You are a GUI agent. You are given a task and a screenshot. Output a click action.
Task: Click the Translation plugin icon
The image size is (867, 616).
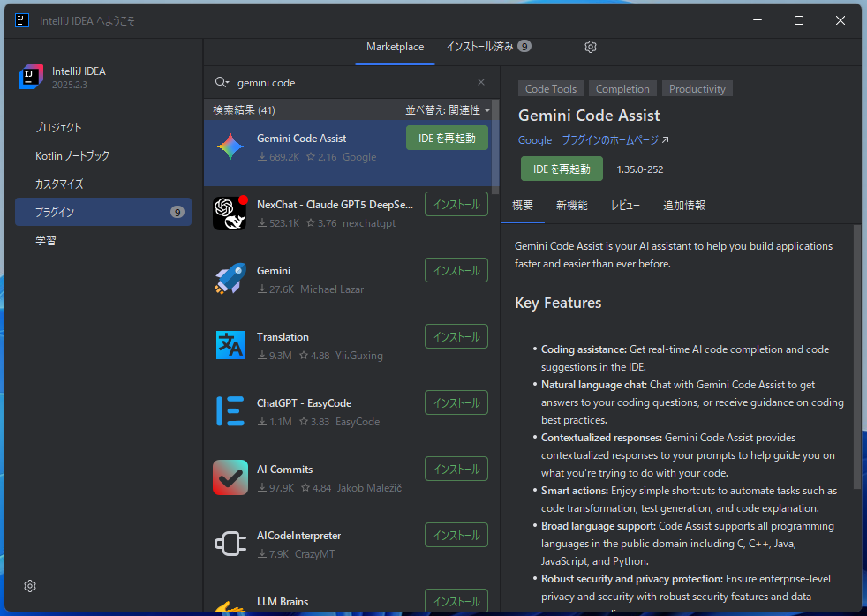[x=230, y=345]
